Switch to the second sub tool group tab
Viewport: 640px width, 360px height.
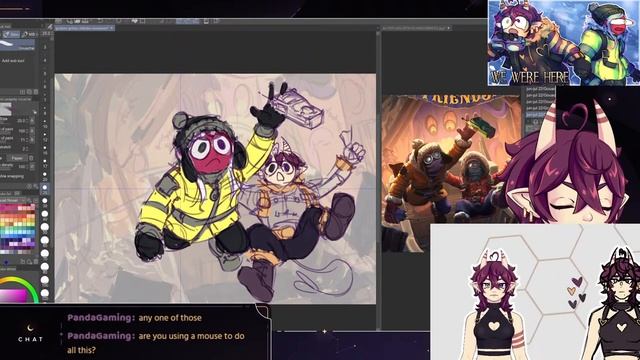(29, 34)
